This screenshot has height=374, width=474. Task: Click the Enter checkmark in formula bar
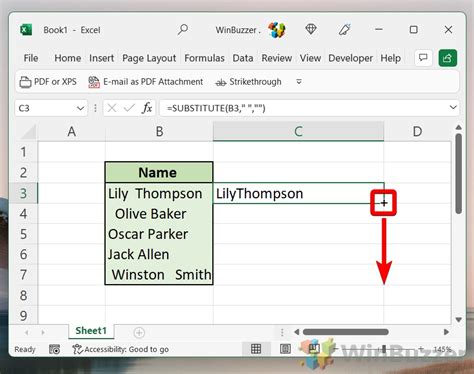pos(129,108)
